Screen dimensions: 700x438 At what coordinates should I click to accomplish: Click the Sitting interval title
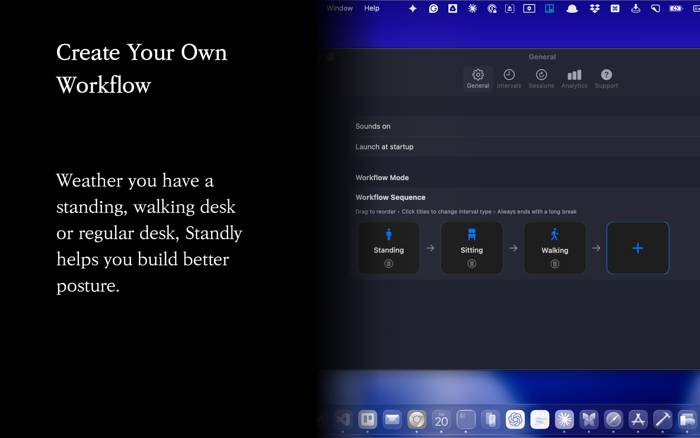pyautogui.click(x=471, y=250)
